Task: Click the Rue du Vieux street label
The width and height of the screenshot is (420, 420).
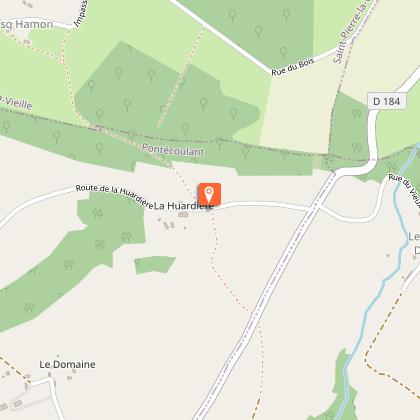Action: [x=404, y=189]
